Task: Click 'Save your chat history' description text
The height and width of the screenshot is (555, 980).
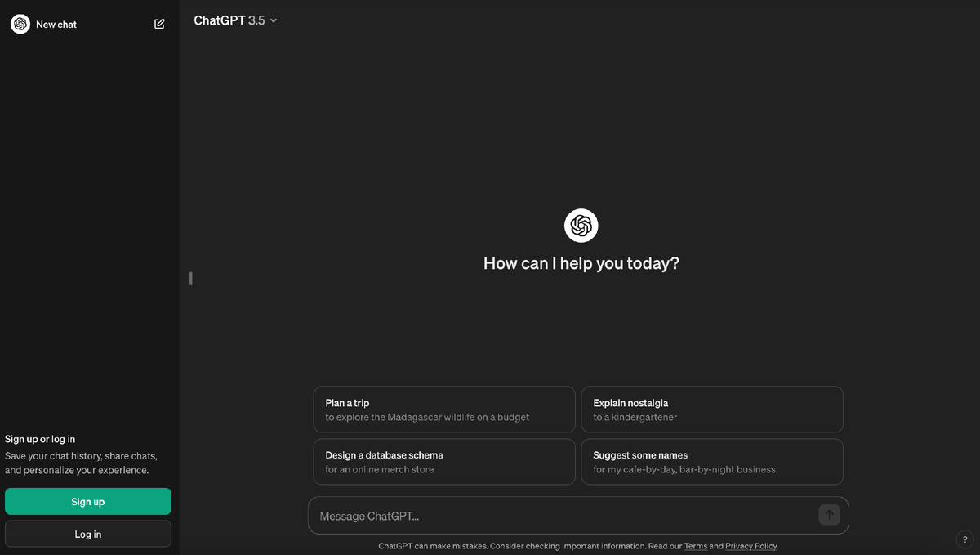Action: [81, 463]
